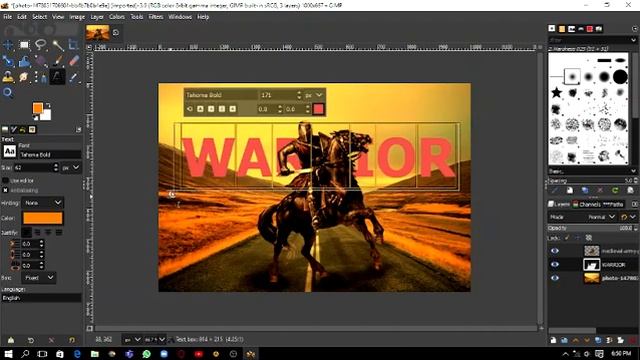Click the Language English field
640x360 pixels.
coord(41,298)
